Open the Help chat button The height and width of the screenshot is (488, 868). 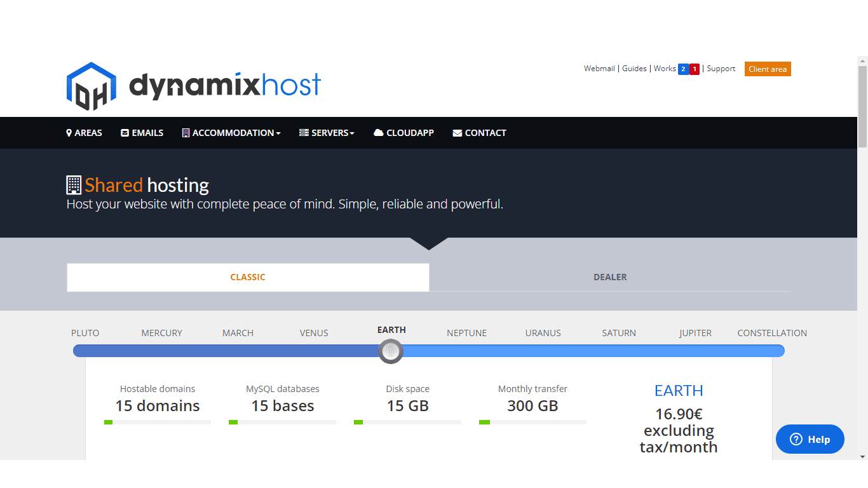tap(810, 439)
